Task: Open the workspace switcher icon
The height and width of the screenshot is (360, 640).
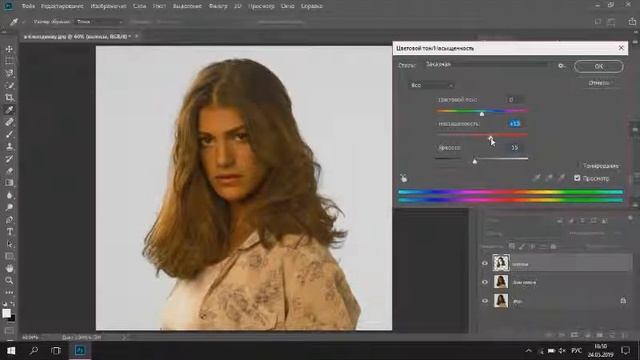Action: click(x=611, y=22)
